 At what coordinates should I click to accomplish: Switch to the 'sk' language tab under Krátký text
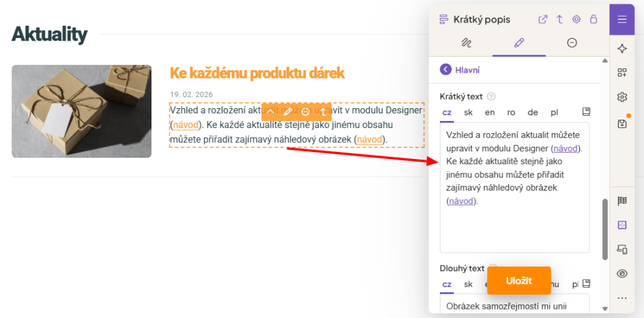(468, 113)
